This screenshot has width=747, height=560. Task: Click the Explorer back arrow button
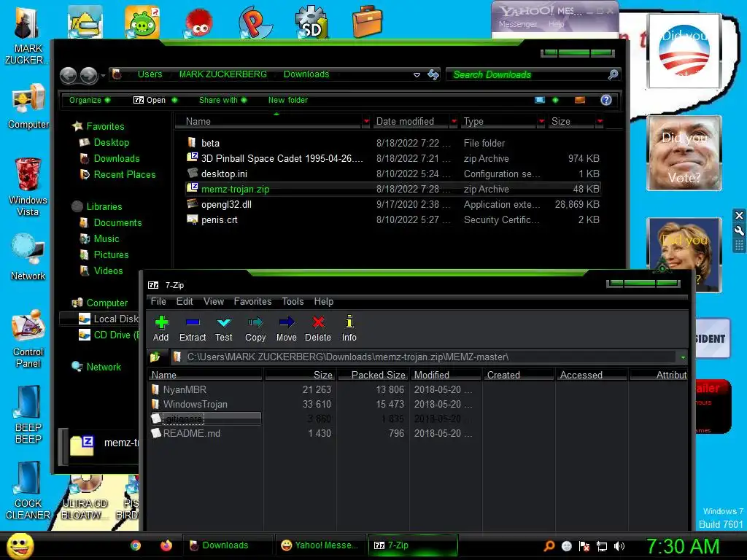[x=68, y=75]
